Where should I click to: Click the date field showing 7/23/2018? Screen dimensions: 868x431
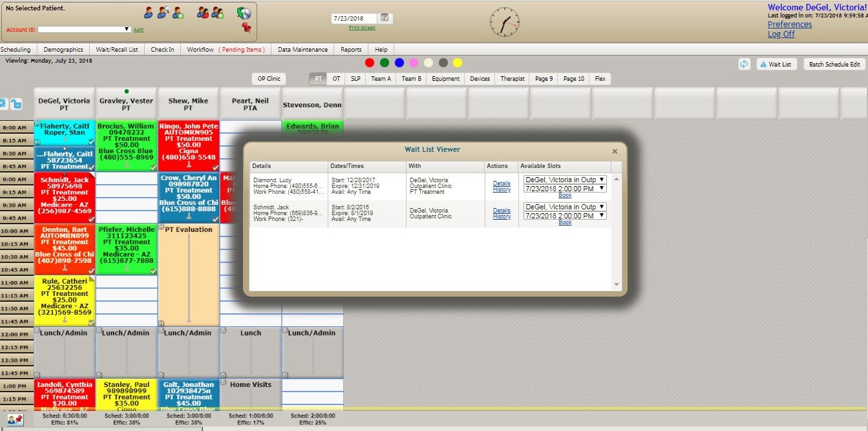click(x=354, y=18)
